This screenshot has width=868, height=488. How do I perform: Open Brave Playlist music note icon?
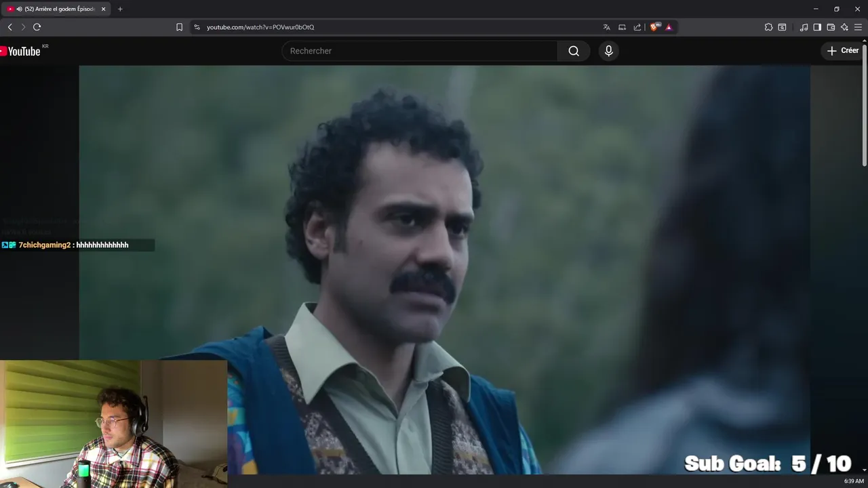804,27
